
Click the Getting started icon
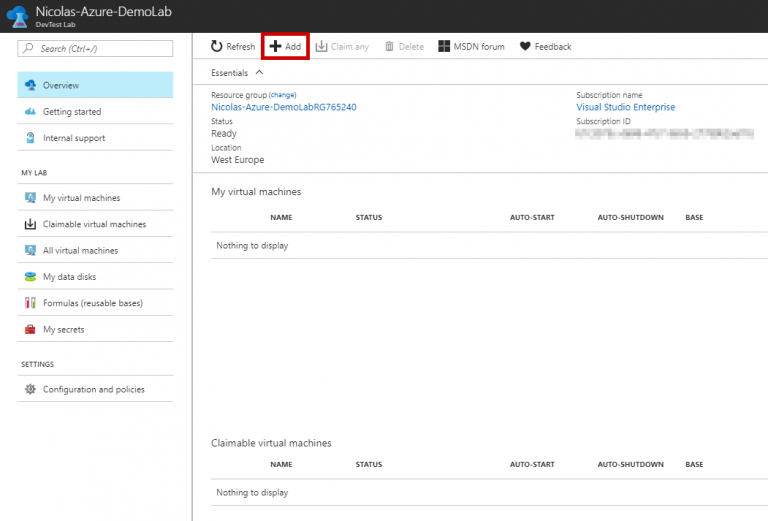click(x=30, y=111)
